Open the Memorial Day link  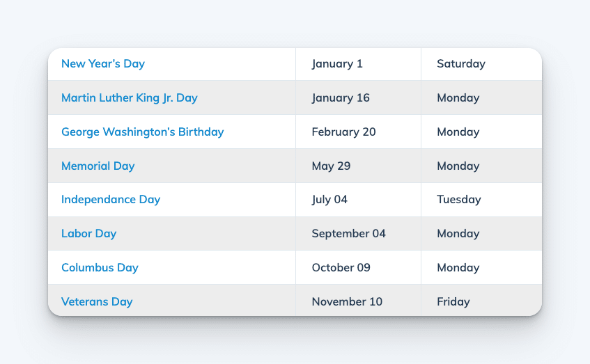click(98, 166)
